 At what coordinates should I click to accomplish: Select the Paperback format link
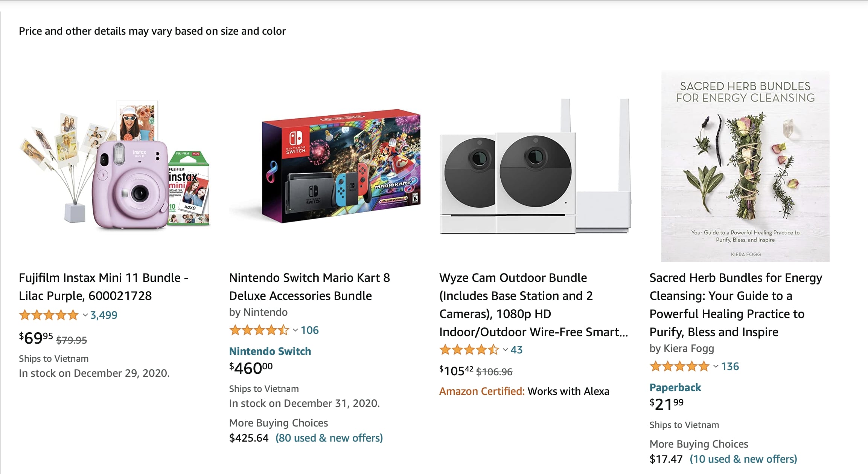675,388
